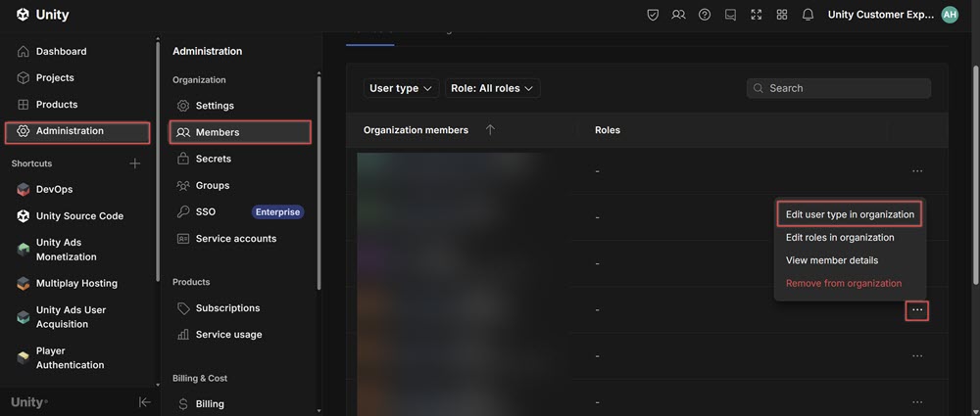Viewport: 980px width, 416px height.
Task: Click the member Search field
Action: pos(838,88)
